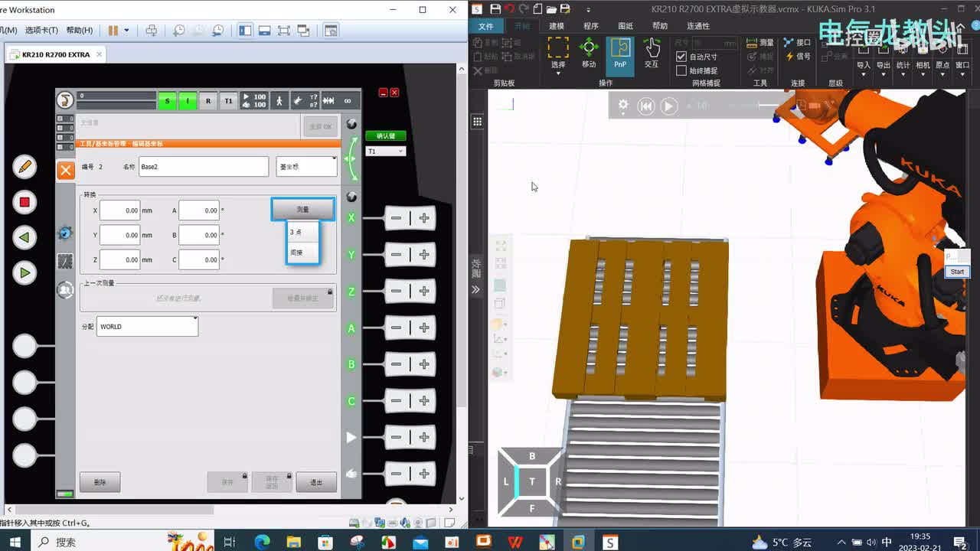Switch to the 建模 modeling ribbon tab
The image size is (980, 551).
[557, 26]
